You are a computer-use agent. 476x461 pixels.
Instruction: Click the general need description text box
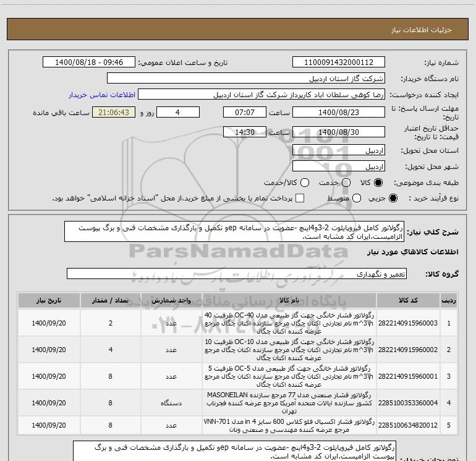pos(234,231)
